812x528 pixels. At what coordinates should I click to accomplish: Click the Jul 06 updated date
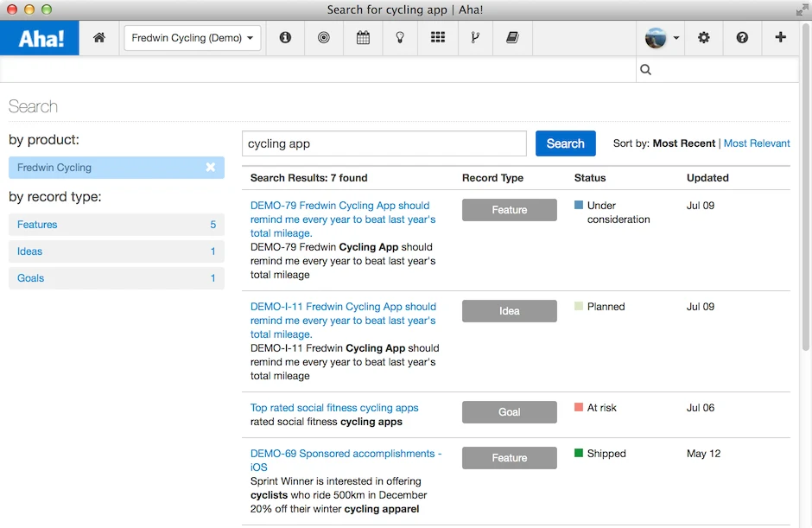701,408
